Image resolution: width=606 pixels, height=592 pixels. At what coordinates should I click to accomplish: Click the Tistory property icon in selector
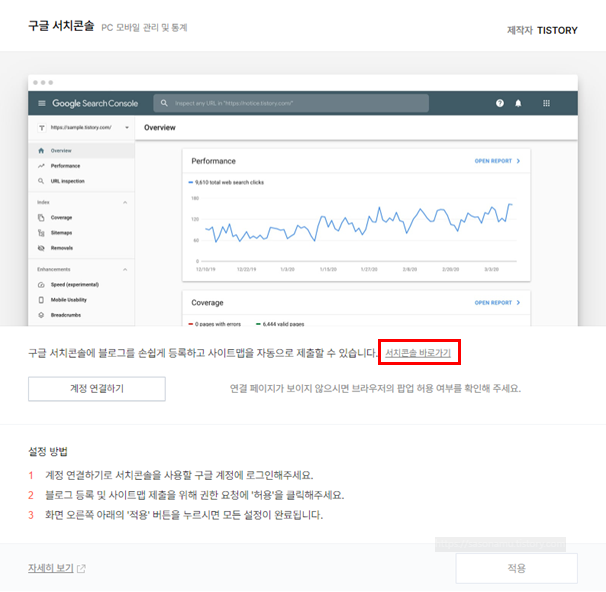(42, 128)
